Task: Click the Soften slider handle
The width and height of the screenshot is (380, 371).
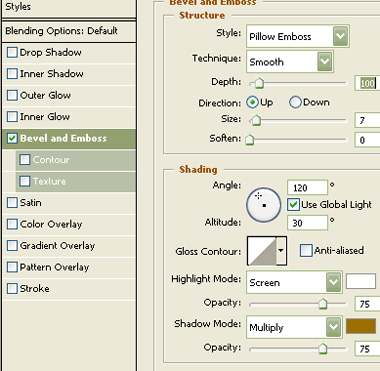Action: 250,139
